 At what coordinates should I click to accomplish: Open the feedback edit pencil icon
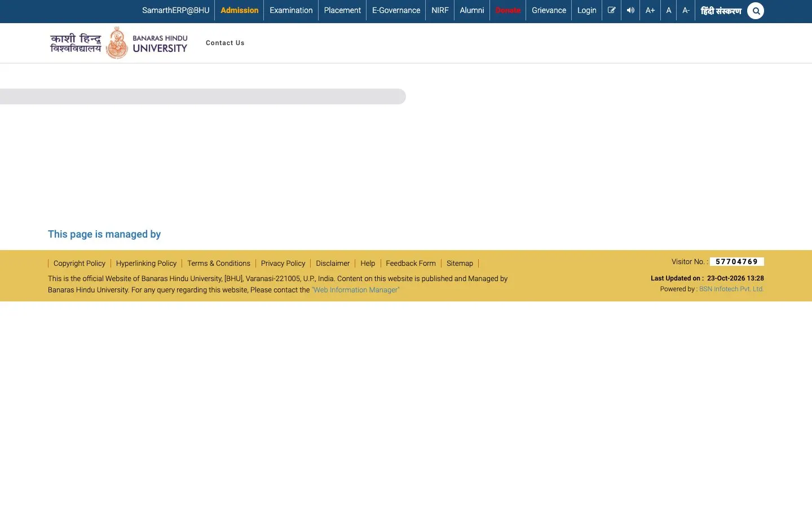coord(611,10)
